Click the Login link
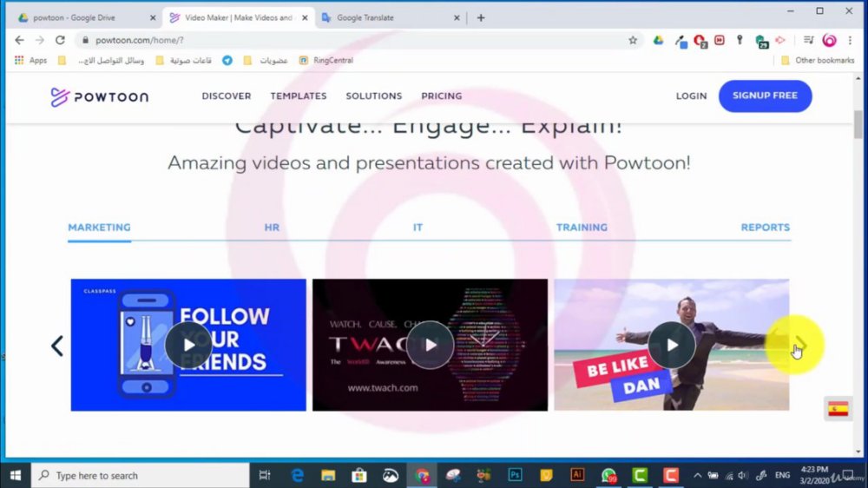The width and height of the screenshot is (868, 488). coord(692,96)
